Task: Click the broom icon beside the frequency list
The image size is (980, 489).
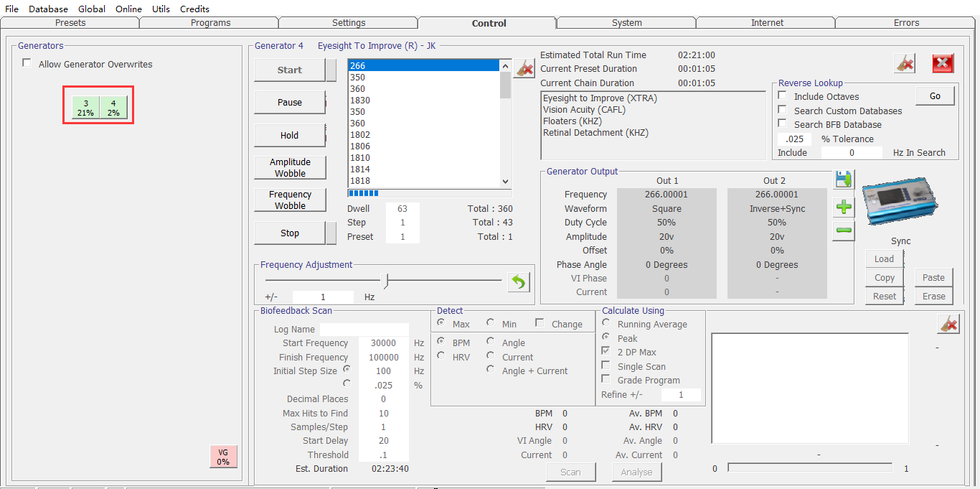Action: [524, 69]
